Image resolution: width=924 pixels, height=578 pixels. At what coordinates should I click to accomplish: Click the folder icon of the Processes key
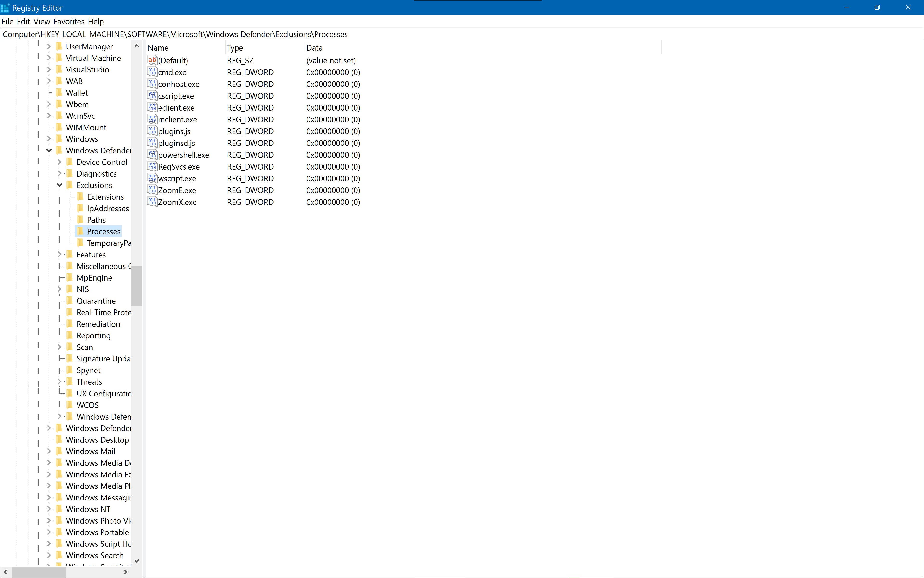tap(80, 231)
